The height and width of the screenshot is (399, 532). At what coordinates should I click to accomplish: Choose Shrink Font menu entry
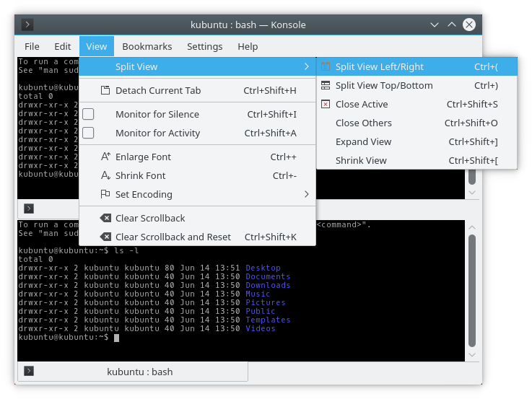(198, 175)
